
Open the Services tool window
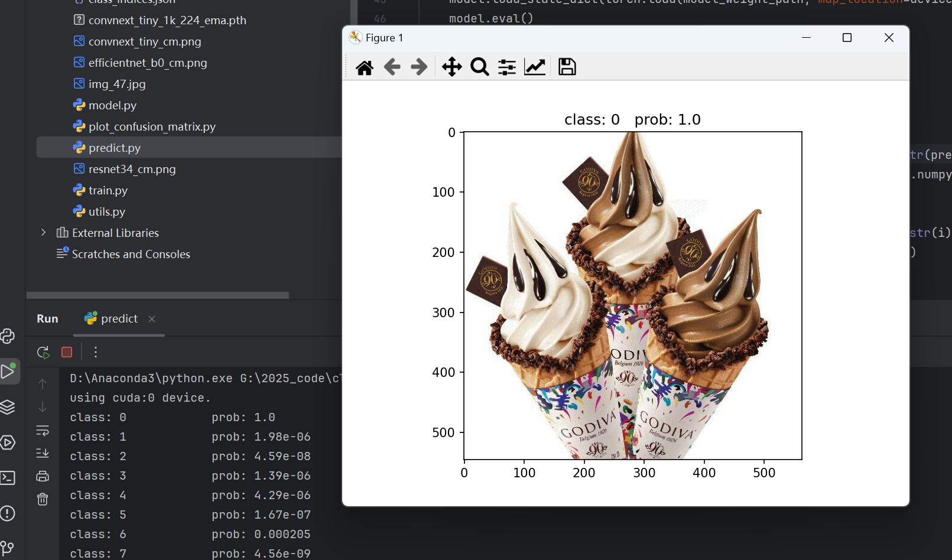pyautogui.click(x=8, y=442)
